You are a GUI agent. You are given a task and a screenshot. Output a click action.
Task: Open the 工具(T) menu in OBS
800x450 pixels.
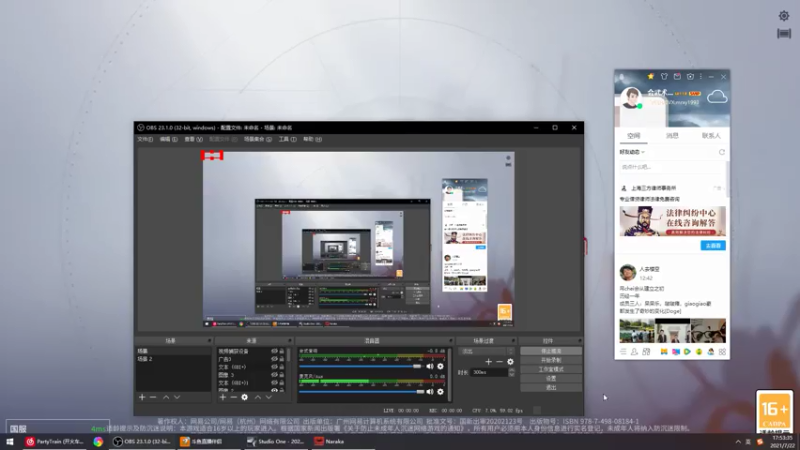[x=288, y=139]
